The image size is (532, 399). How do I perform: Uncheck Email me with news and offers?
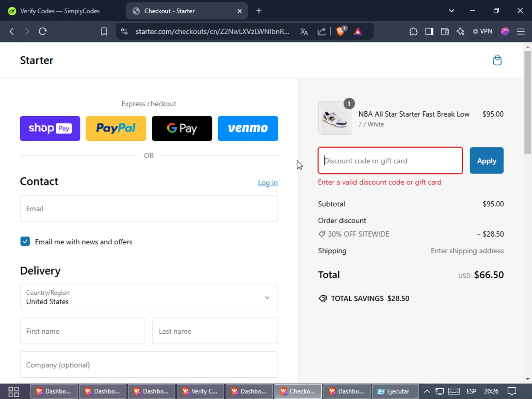tap(25, 242)
